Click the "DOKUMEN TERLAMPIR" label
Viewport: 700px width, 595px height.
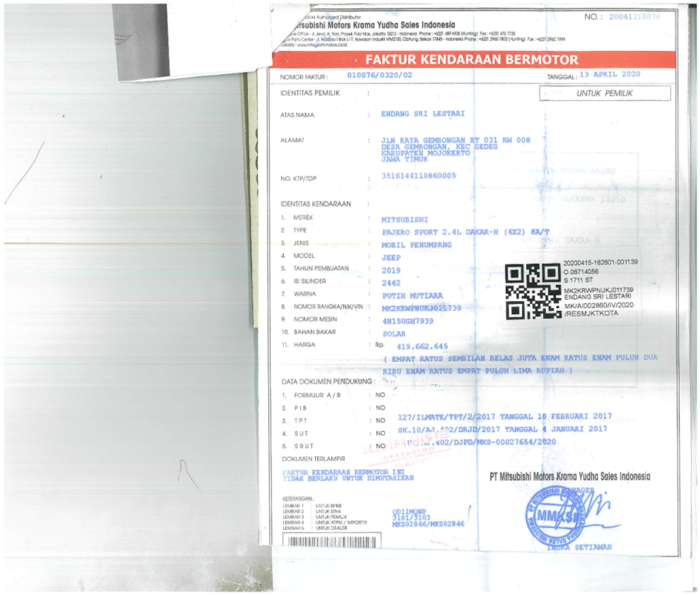pyautogui.click(x=314, y=459)
